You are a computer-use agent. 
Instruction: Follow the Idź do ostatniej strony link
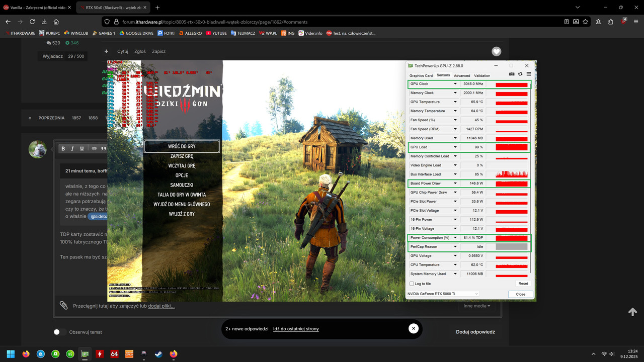(296, 329)
